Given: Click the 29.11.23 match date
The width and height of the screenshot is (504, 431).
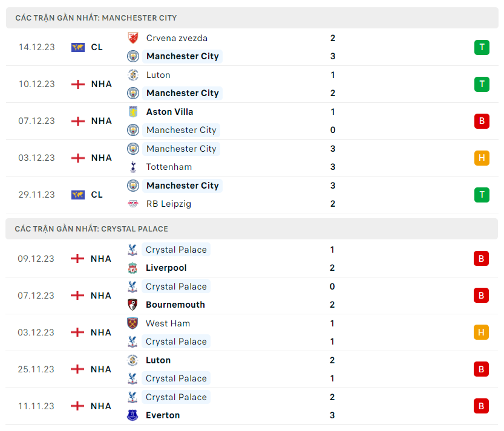Looking at the screenshot, I should tap(36, 195).
